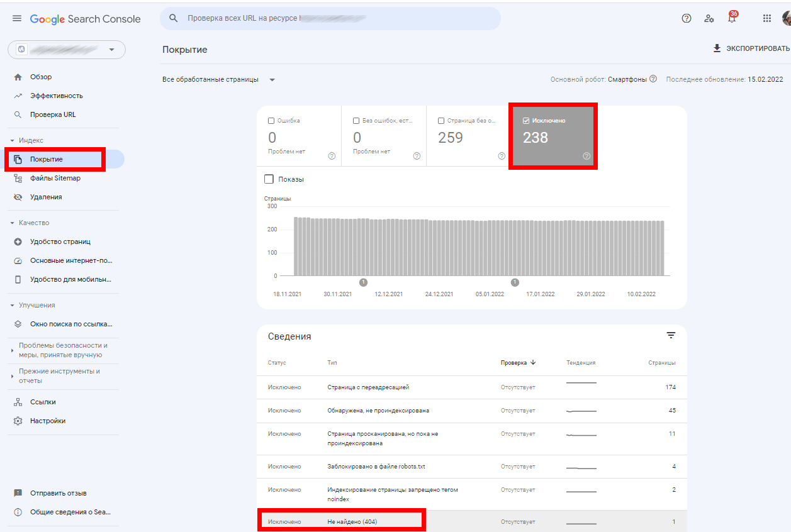The width and height of the screenshot is (791, 532).
Task: Click the ЭКСПОРТИРОВАТЬ download button
Action: click(751, 49)
